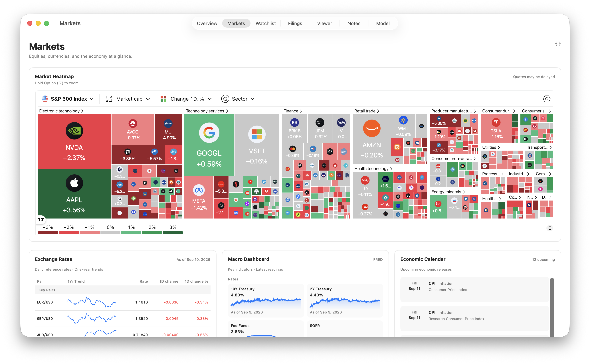Open the Change 1D, % dropdown
The width and height of the screenshot is (590, 364).
(x=186, y=99)
